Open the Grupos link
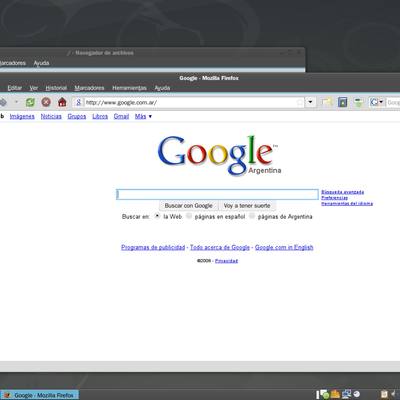 (77, 116)
